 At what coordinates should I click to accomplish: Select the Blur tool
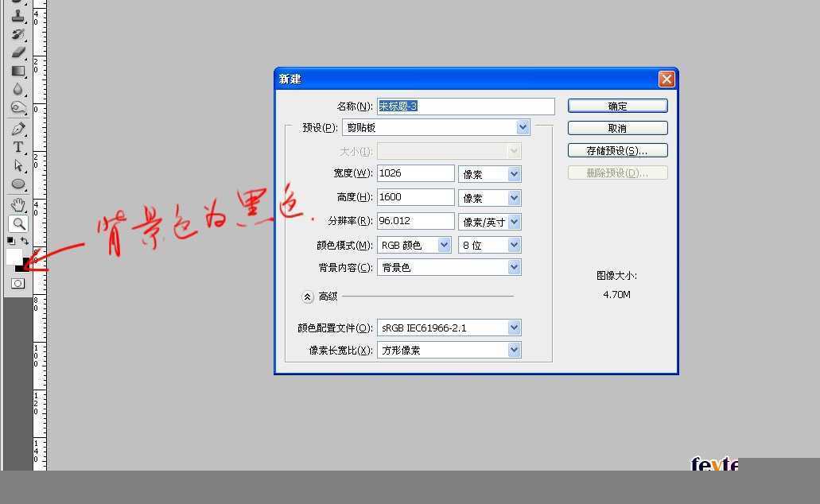[17, 90]
